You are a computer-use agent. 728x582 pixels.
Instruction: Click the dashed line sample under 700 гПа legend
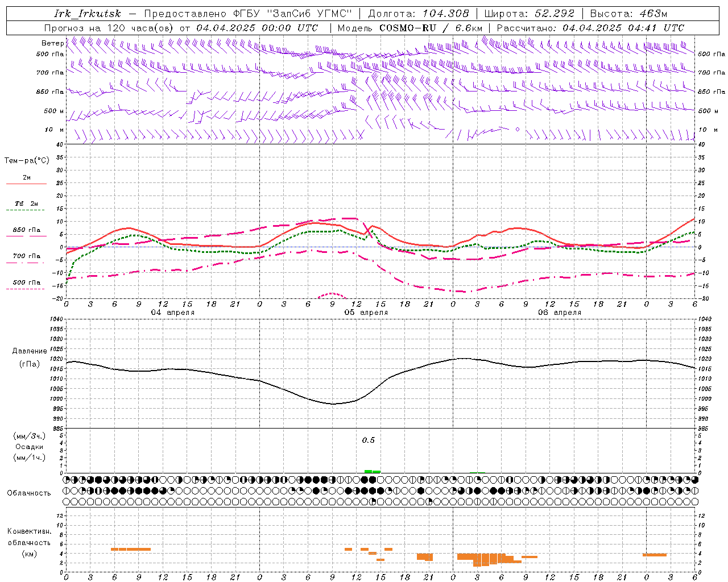point(25,263)
